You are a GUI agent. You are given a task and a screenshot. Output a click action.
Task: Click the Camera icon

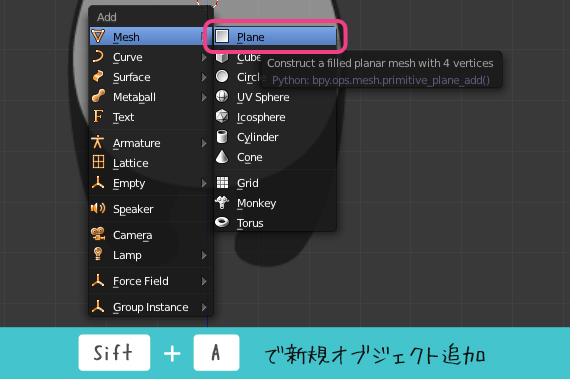pyautogui.click(x=98, y=234)
